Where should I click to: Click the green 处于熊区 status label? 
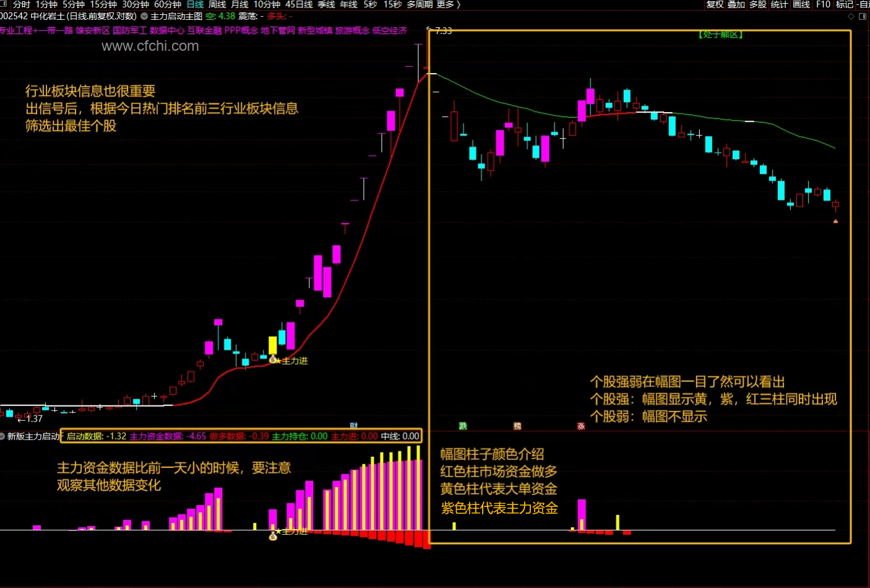click(x=721, y=35)
